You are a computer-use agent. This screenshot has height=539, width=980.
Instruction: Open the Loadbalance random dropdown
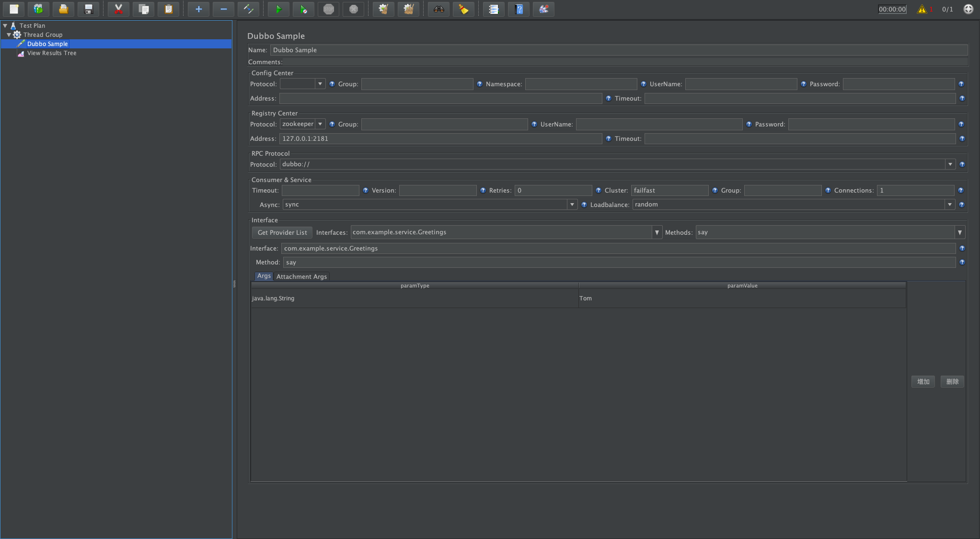point(950,205)
